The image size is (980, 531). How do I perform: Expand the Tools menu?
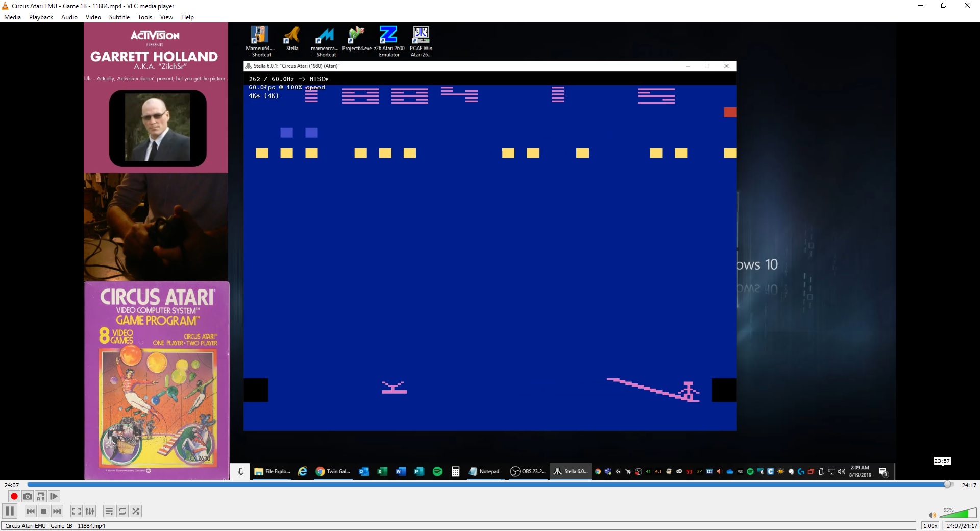point(145,17)
